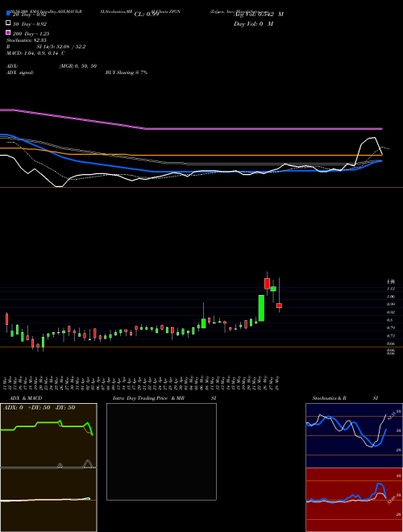Open the blue Stochastics chart panel
The width and height of the screenshot is (403, 532).
(x=354, y=435)
